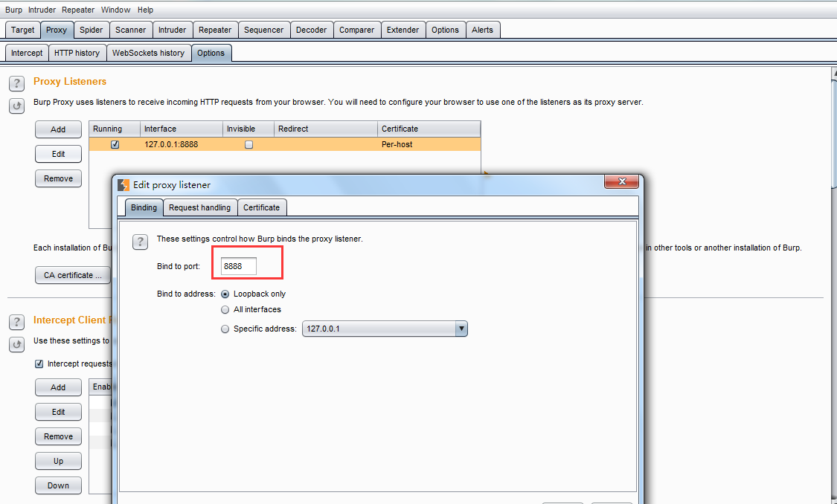This screenshot has width=837, height=504.
Task: Select Specific address radio button
Action: [x=225, y=329]
